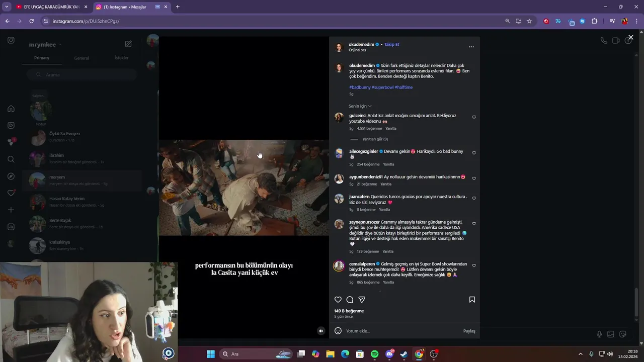Viewport: 644px width, 362px height.
Task: Share the post with the paper plane icon
Action: 362,300
